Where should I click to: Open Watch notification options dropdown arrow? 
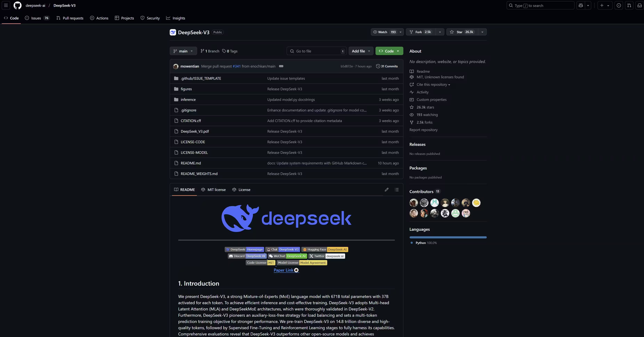click(x=401, y=32)
